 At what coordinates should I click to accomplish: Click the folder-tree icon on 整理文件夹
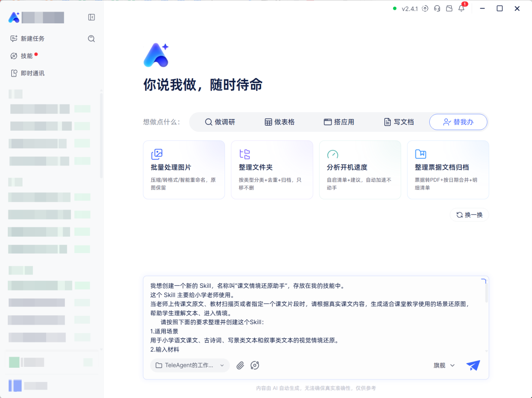click(245, 154)
